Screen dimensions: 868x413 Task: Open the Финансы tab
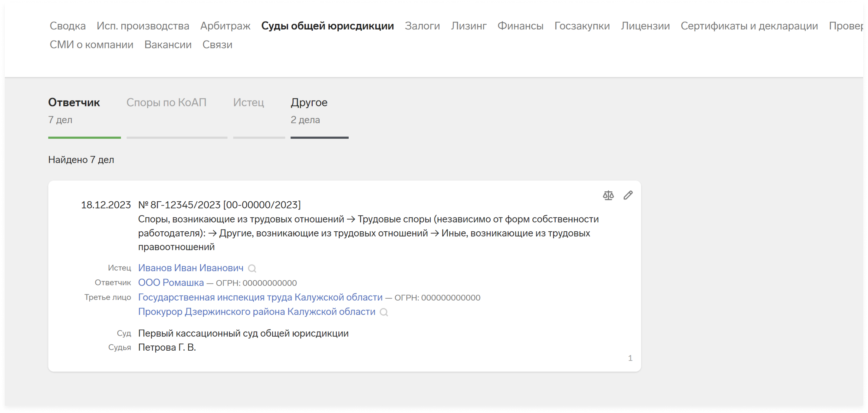[x=520, y=26]
